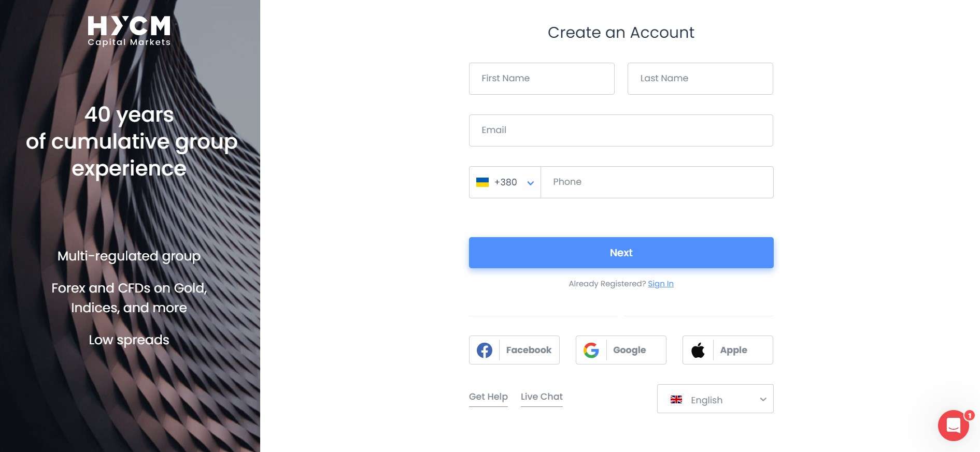980x452 pixels.
Task: Click the Next button
Action: tap(621, 253)
